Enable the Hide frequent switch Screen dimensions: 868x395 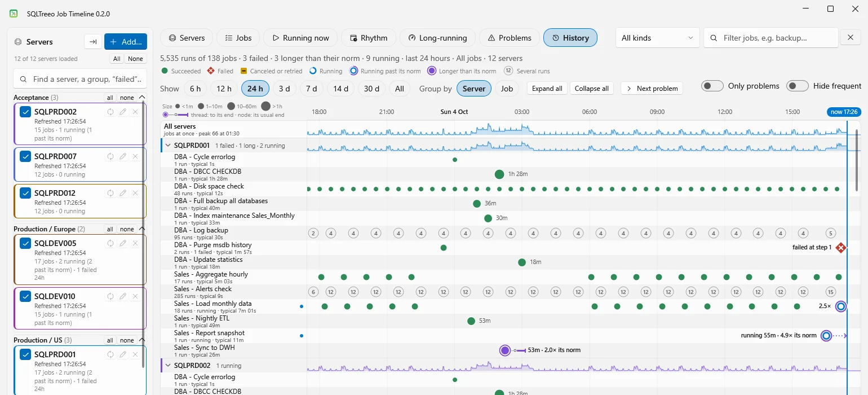tap(798, 86)
